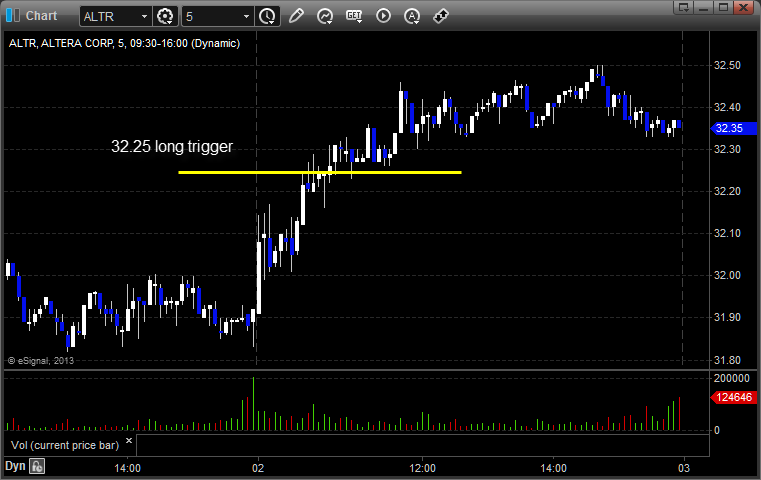Close the Chart window
Image resolution: width=761 pixels, height=480 pixels.
tap(743, 7)
